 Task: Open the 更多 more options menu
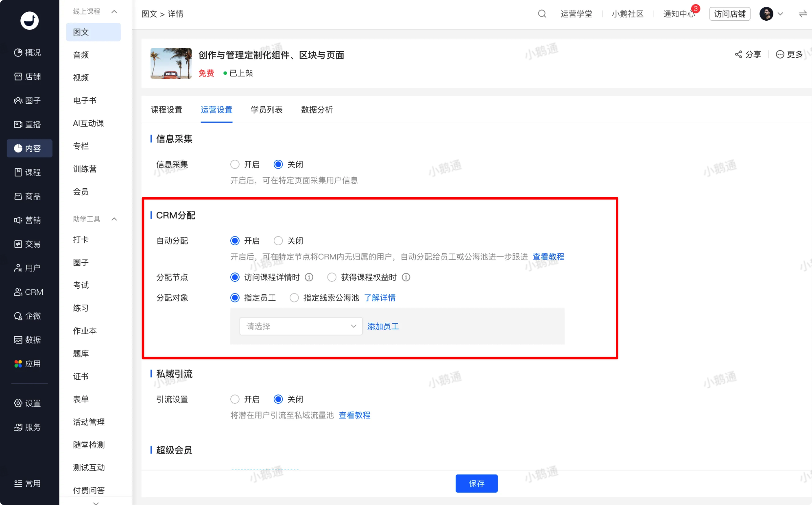tap(789, 54)
